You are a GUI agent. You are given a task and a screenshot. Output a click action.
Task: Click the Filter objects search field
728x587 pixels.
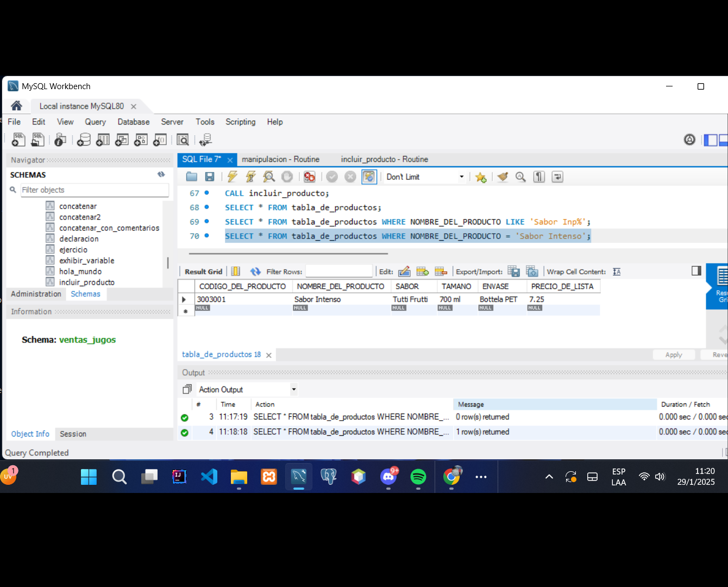pos(95,190)
